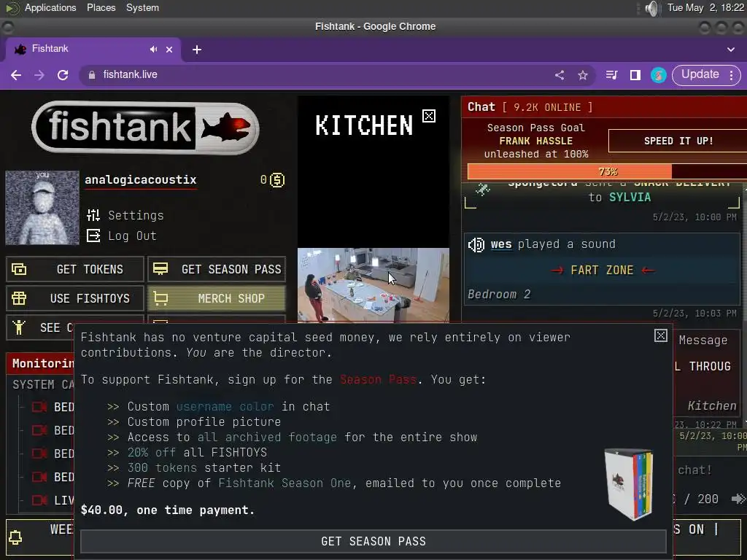This screenshot has width=747, height=560.
Task: Click the Monitoring panel header
Action: point(41,363)
